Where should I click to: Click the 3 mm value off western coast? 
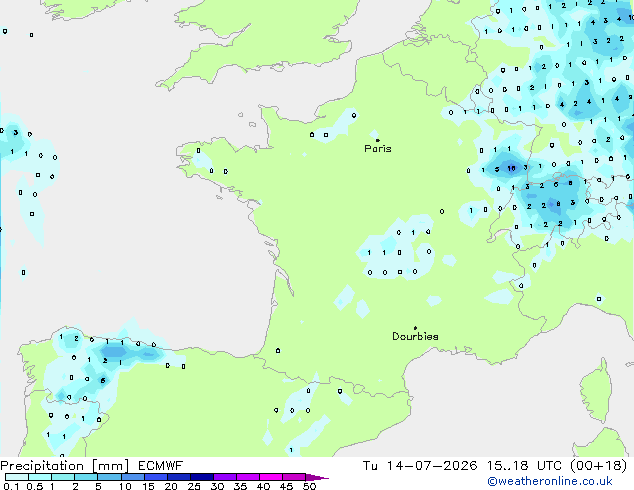pyautogui.click(x=15, y=133)
